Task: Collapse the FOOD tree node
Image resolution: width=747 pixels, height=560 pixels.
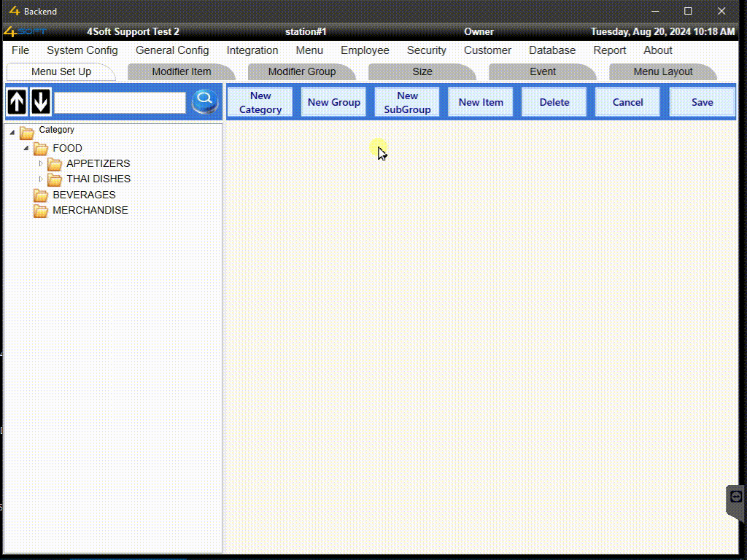Action: pyautogui.click(x=26, y=148)
